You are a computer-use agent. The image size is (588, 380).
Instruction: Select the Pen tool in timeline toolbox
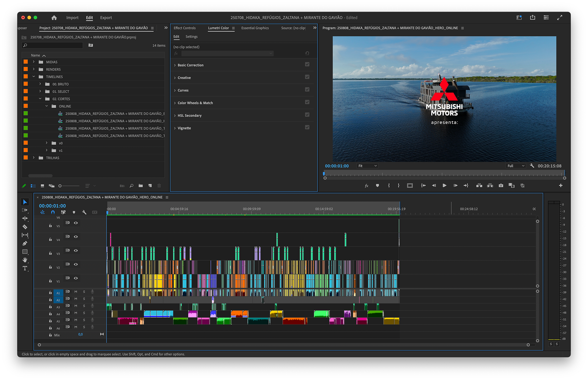coord(25,243)
